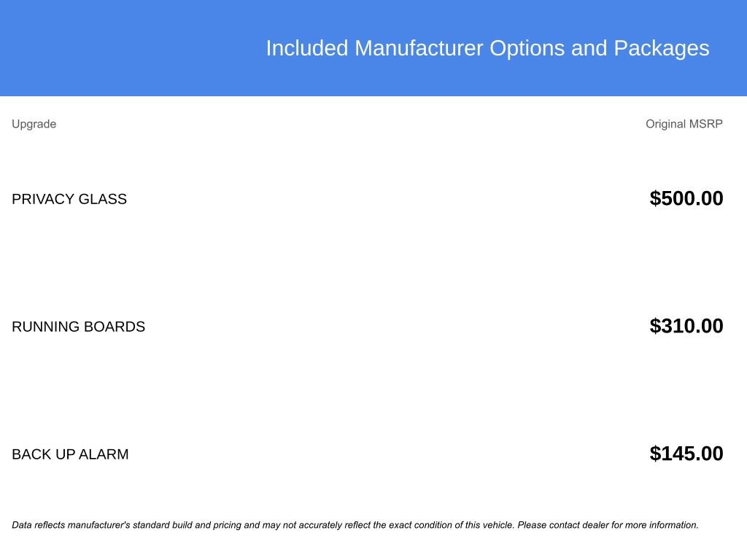The height and width of the screenshot is (560, 747).
Task: Click "Manufacturer" in the blue header title
Action: tap(419, 48)
